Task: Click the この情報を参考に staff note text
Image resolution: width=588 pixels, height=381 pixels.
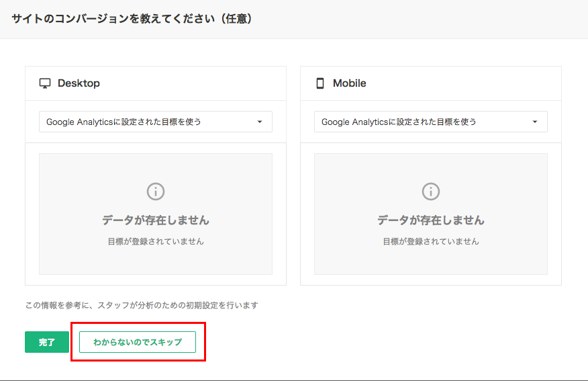Action: pyautogui.click(x=142, y=305)
